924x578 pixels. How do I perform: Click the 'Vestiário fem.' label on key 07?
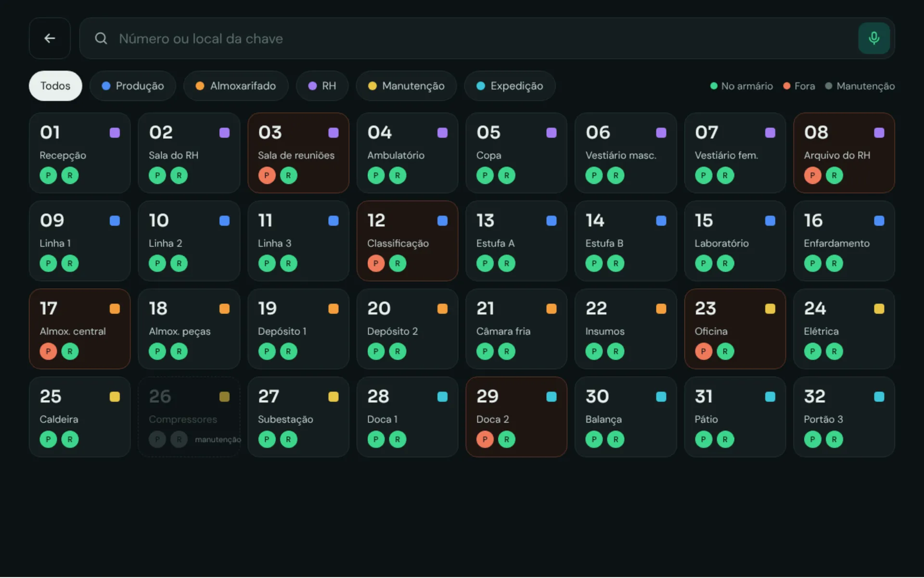point(726,155)
